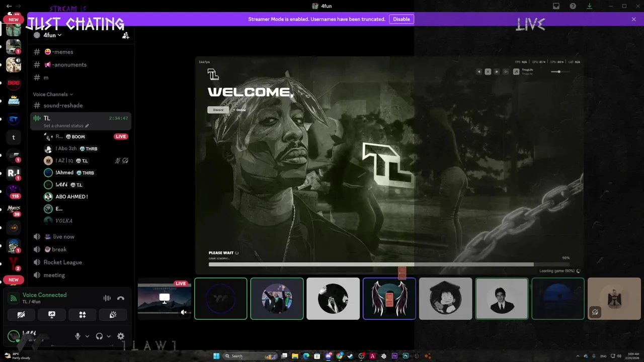Image resolution: width=644 pixels, height=362 pixels.
Task: Click the music note icon beside ThugLife
Action: 516,72
